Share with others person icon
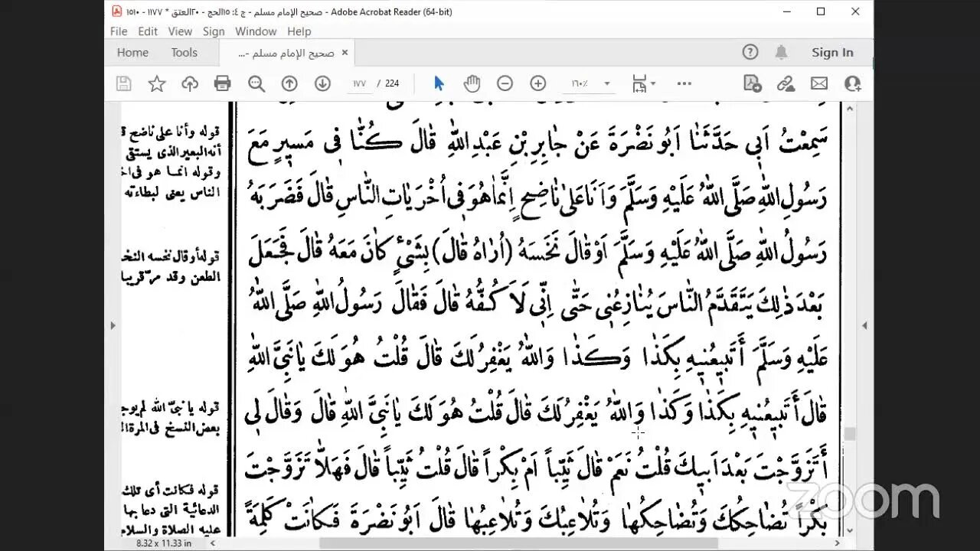The height and width of the screenshot is (551, 980). click(852, 83)
